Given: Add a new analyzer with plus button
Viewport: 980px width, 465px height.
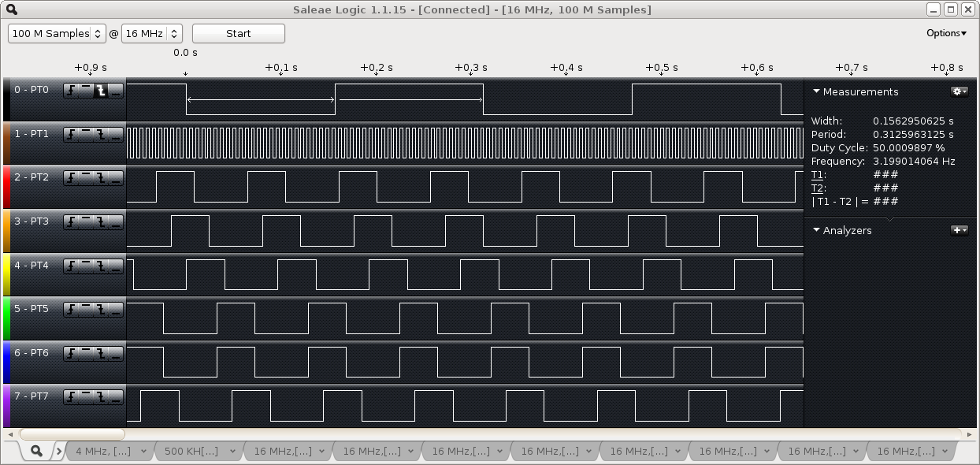Looking at the screenshot, I should click(x=959, y=230).
